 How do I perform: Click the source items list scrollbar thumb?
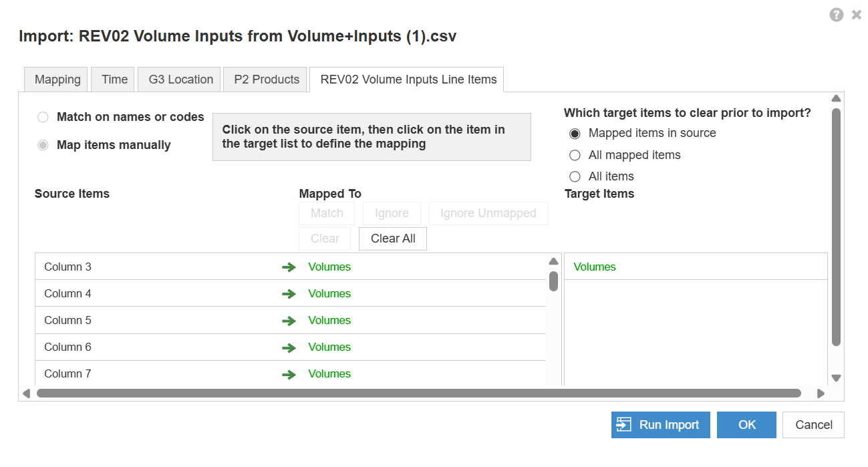point(553,281)
